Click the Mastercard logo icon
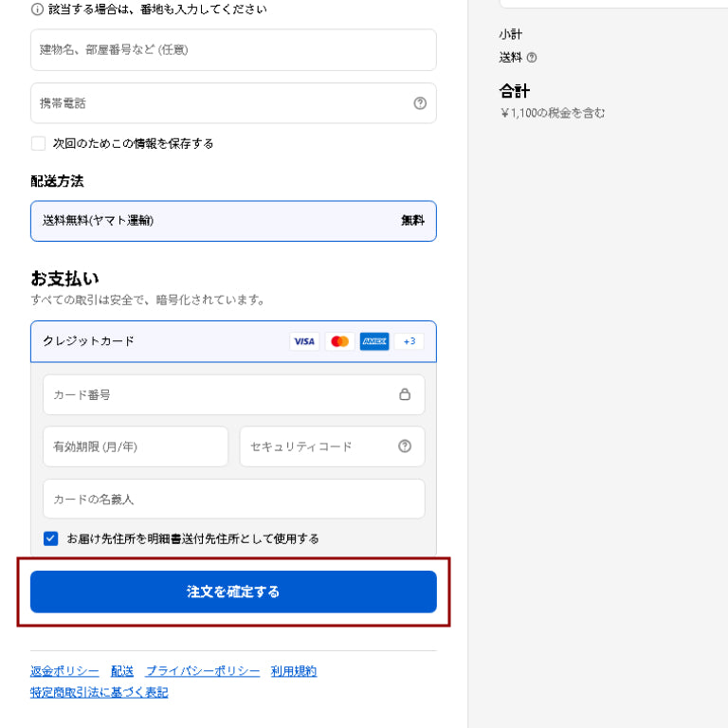Viewport: 728px width, 728px height. 339,341
